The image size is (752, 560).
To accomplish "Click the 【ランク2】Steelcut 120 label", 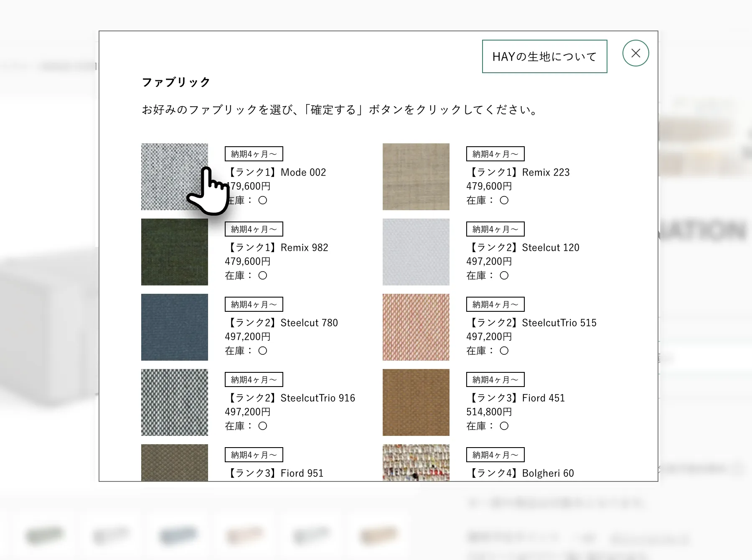I will [x=523, y=247].
